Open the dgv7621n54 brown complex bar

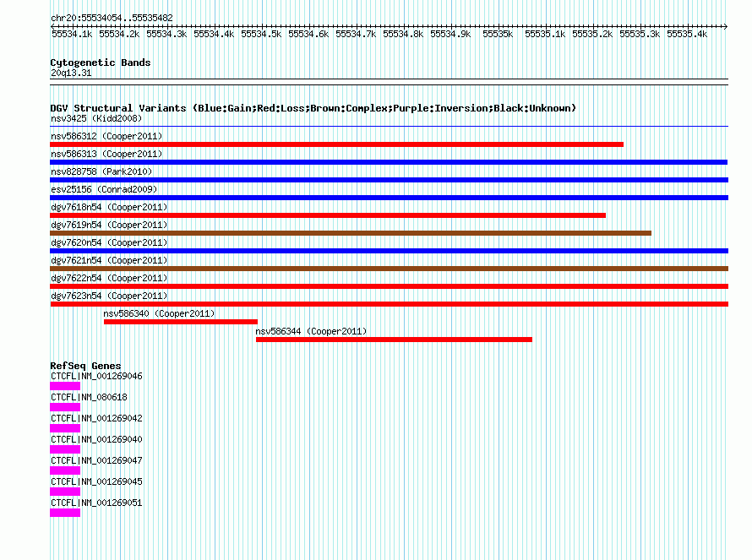tap(389, 269)
